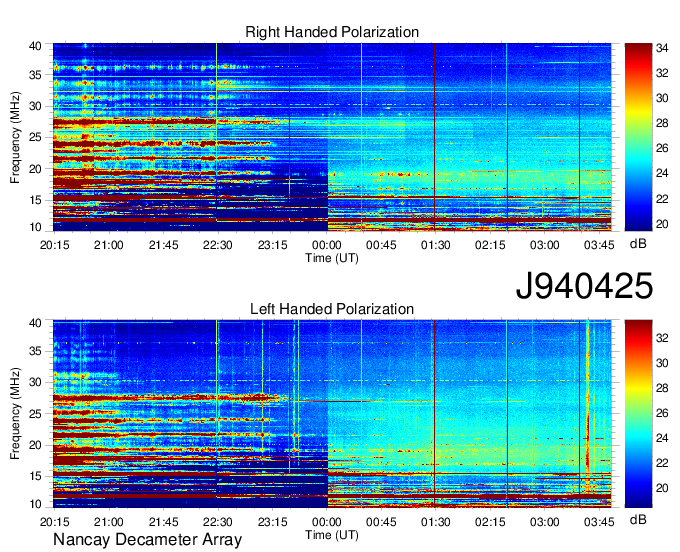Click 30 MHz tick on Left Handed plot
680x552 pixels.
[35, 382]
